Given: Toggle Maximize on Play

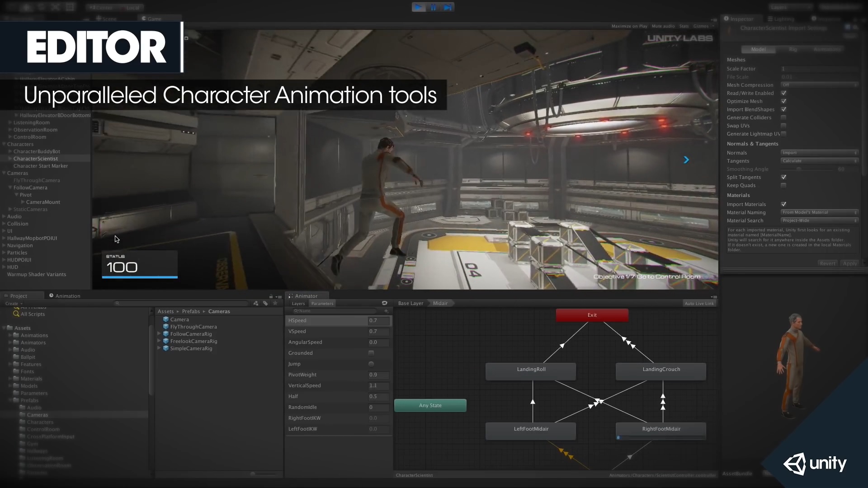Looking at the screenshot, I should pyautogui.click(x=629, y=26).
